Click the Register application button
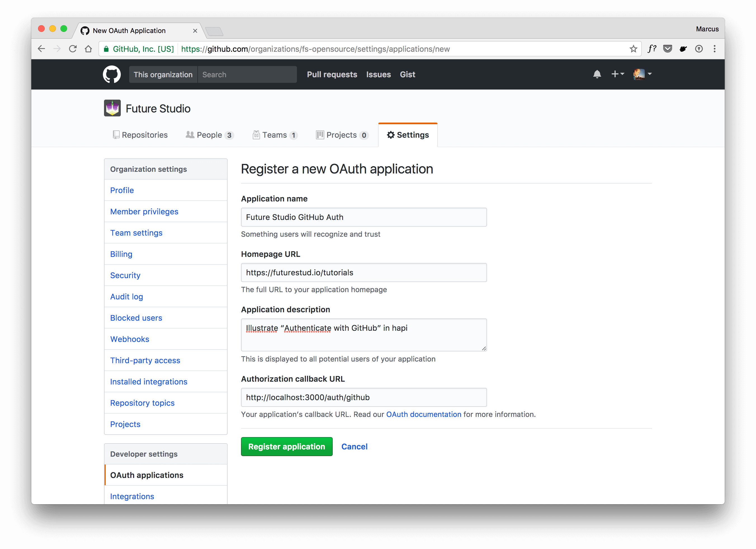 point(286,446)
